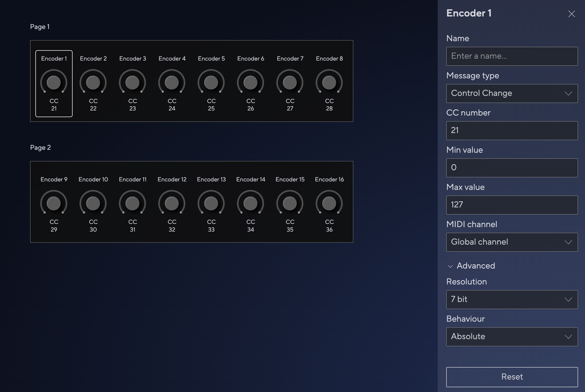Click the Page 2 label
This screenshot has height=392, width=585.
coord(40,147)
